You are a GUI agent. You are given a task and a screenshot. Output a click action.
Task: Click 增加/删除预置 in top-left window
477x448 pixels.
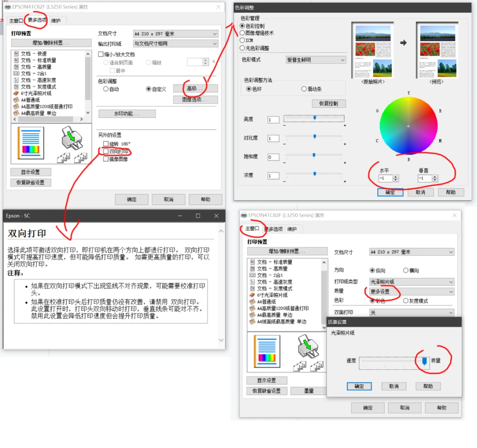(x=51, y=43)
